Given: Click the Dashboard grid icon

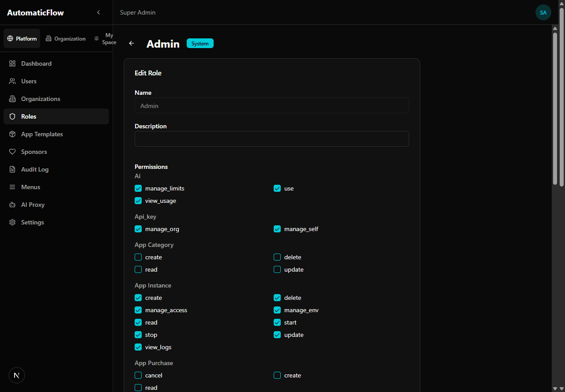Looking at the screenshot, I should (12, 63).
